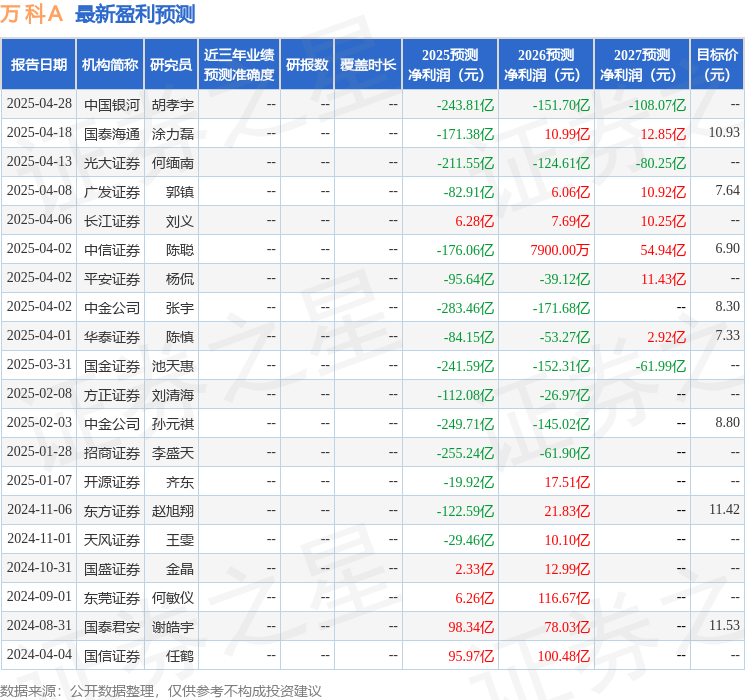Select the 长江证券 institution cell
This screenshot has width=745, height=700.
pyautogui.click(x=112, y=221)
